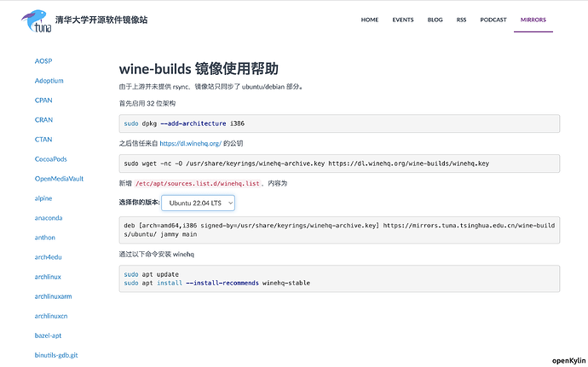Viewport: 588px width, 367px height.
Task: Open CTAN mirror help in sidebar
Action: (x=43, y=139)
